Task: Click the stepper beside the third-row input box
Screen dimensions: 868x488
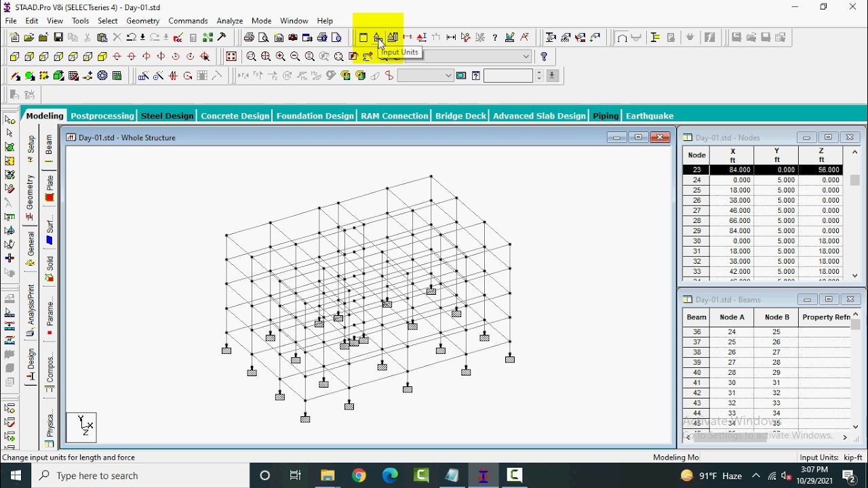Action: (x=539, y=76)
